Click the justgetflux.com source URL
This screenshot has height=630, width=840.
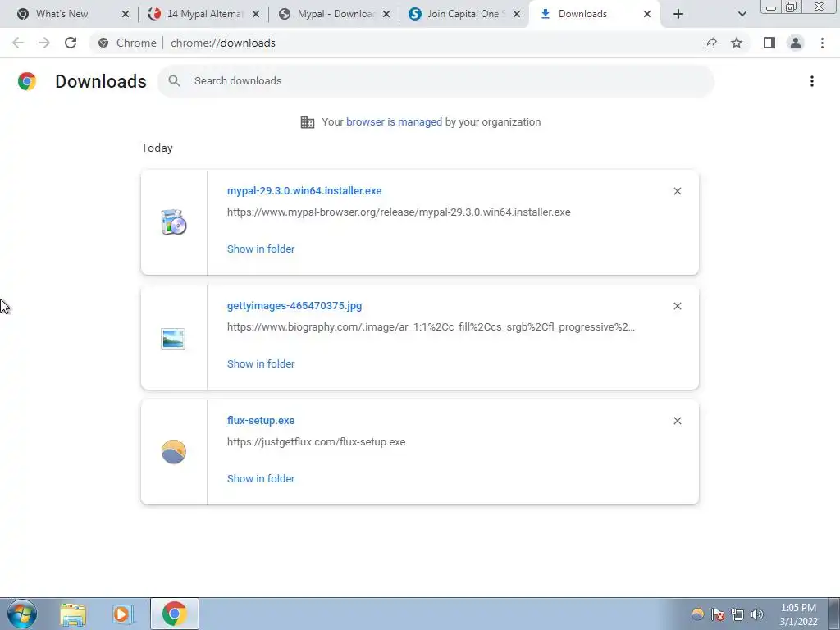(316, 442)
